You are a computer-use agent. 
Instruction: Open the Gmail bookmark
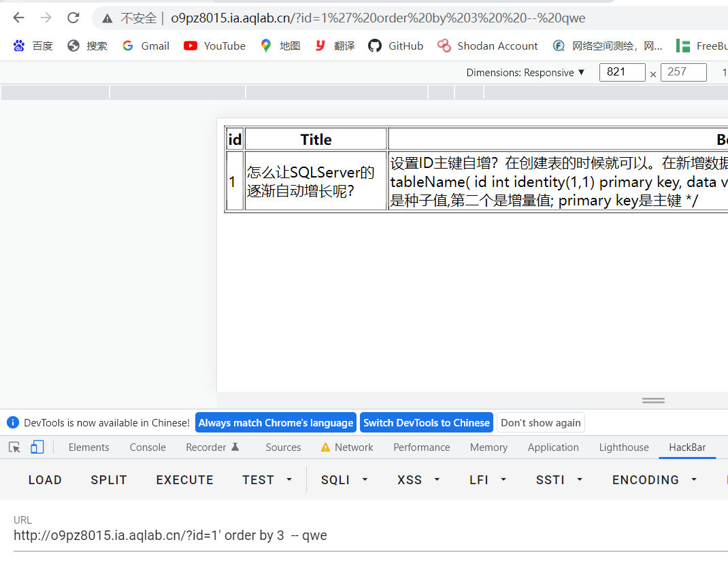[146, 46]
